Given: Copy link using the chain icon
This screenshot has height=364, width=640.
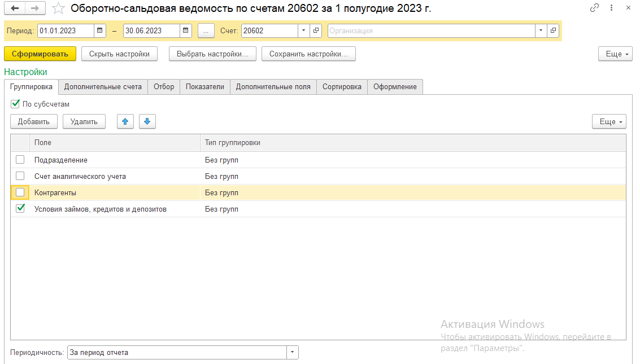Looking at the screenshot, I should pos(594,8).
